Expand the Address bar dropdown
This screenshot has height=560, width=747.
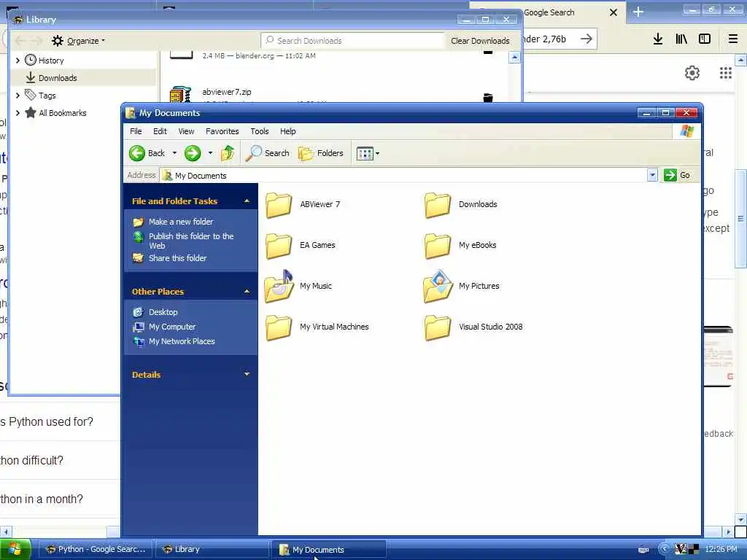(x=652, y=175)
